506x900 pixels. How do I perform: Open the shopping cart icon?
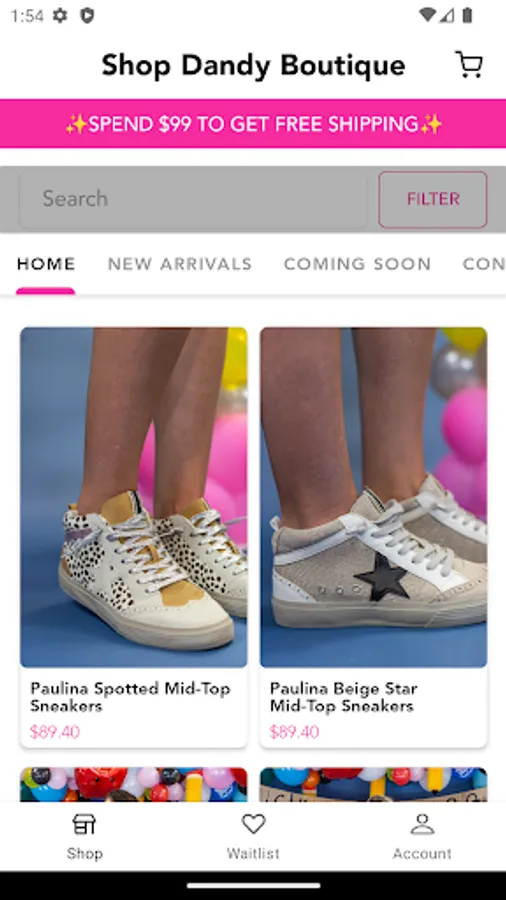coord(469,64)
